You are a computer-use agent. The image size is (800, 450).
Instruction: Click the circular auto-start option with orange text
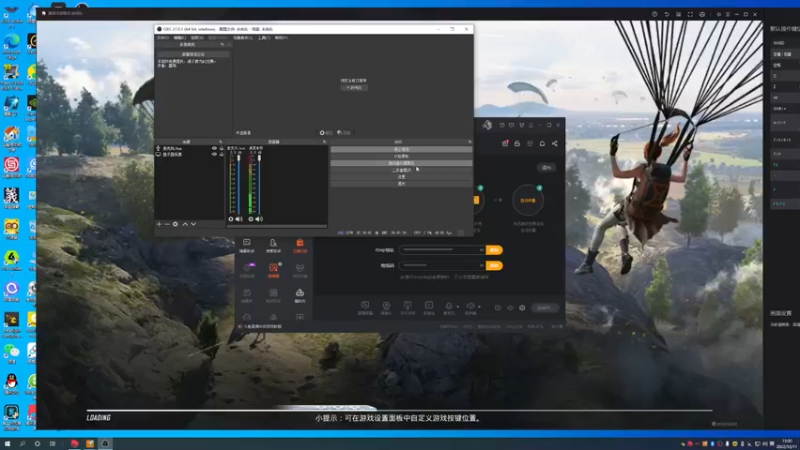tap(528, 200)
